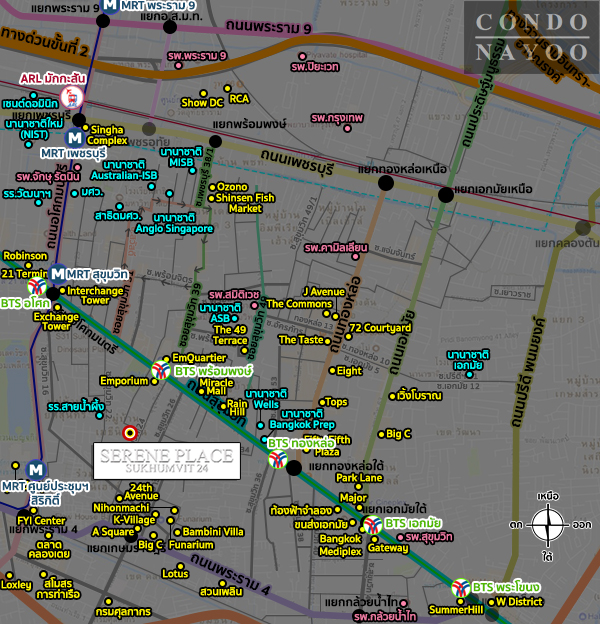This screenshot has width=600, height=624.
Task: Click the Show DC label
Action: click(202, 103)
